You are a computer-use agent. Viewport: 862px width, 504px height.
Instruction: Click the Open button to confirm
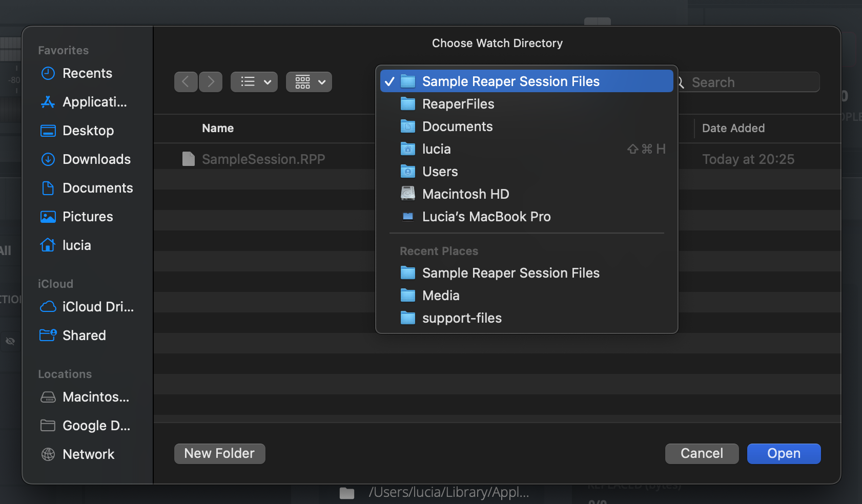pyautogui.click(x=783, y=454)
